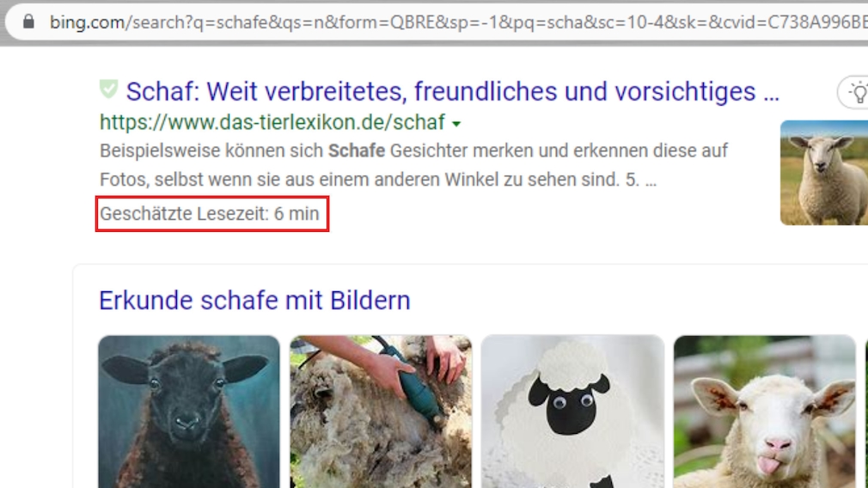
Task: Click the second snippet line starting Fotos
Action: (378, 180)
